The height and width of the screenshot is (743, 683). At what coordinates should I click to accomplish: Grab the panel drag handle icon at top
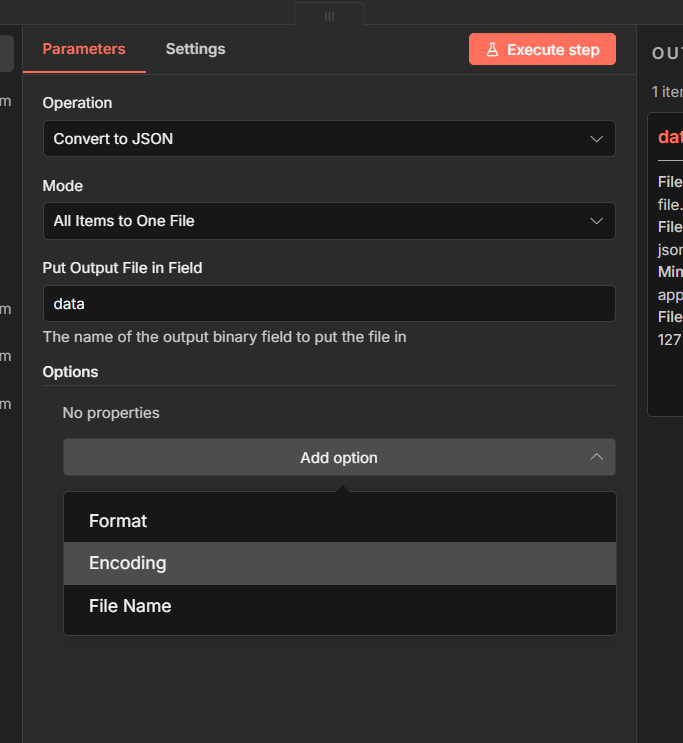click(329, 16)
